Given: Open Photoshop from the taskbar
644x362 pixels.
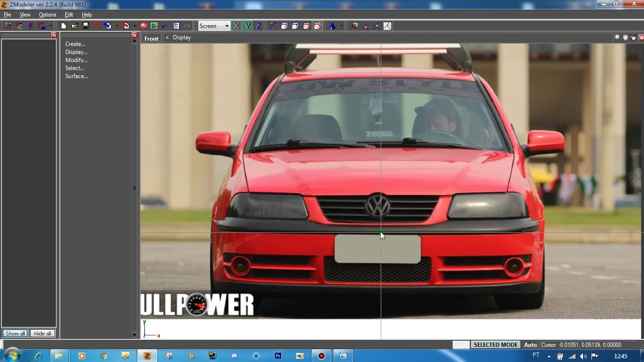Looking at the screenshot, I should [x=278, y=355].
